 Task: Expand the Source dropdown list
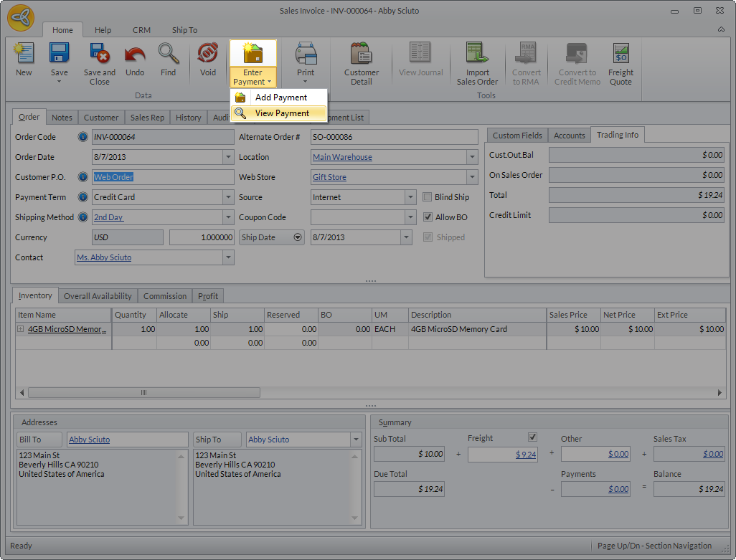click(410, 197)
